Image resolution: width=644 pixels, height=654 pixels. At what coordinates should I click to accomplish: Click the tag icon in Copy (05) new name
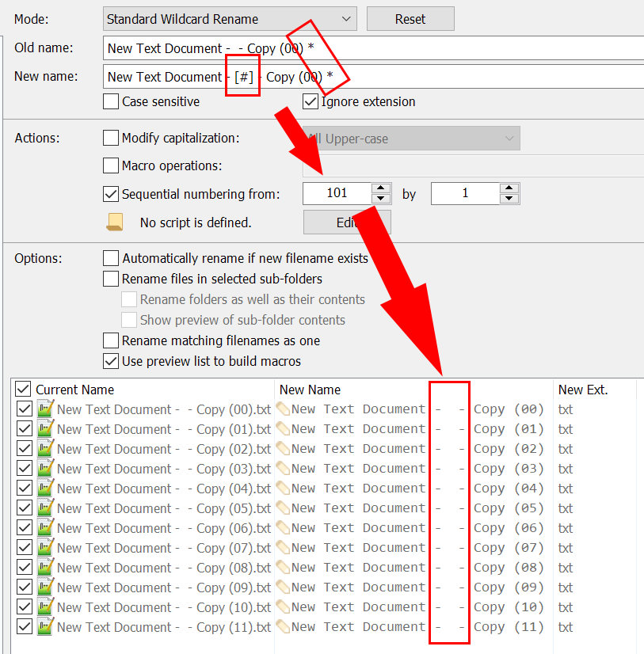[x=283, y=508]
